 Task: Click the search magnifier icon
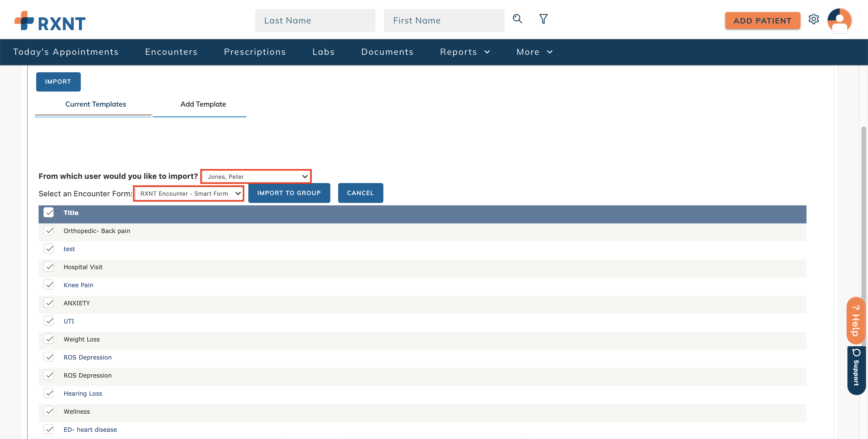[517, 19]
